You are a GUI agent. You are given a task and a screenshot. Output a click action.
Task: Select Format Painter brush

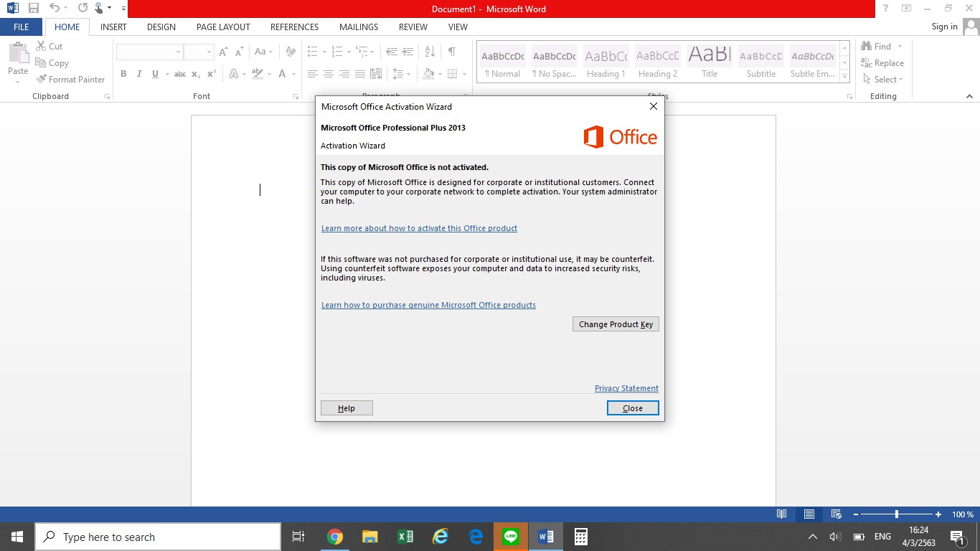click(x=70, y=80)
